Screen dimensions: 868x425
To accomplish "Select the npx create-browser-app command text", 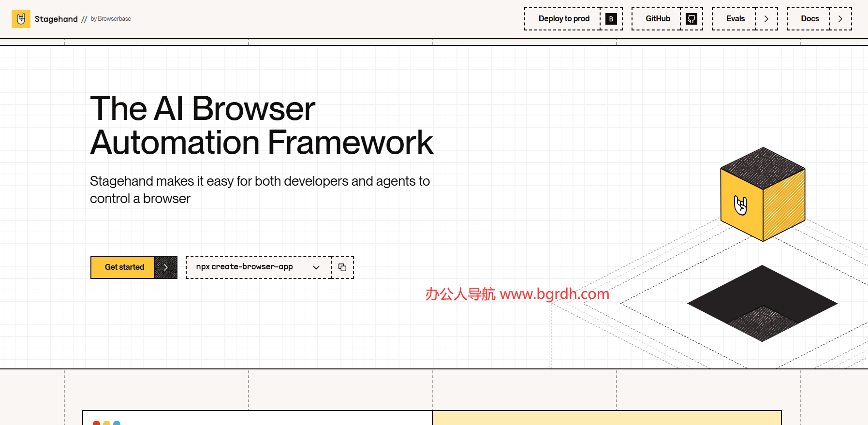I will pyautogui.click(x=244, y=267).
